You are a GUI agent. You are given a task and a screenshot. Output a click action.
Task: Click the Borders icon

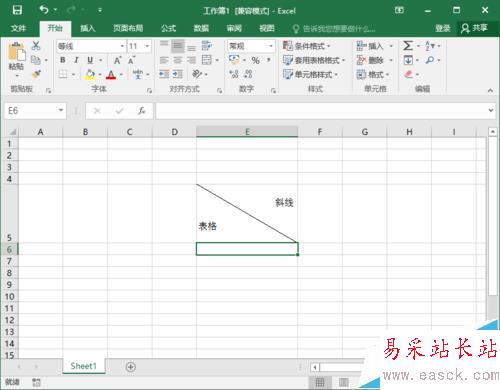click(x=63, y=74)
